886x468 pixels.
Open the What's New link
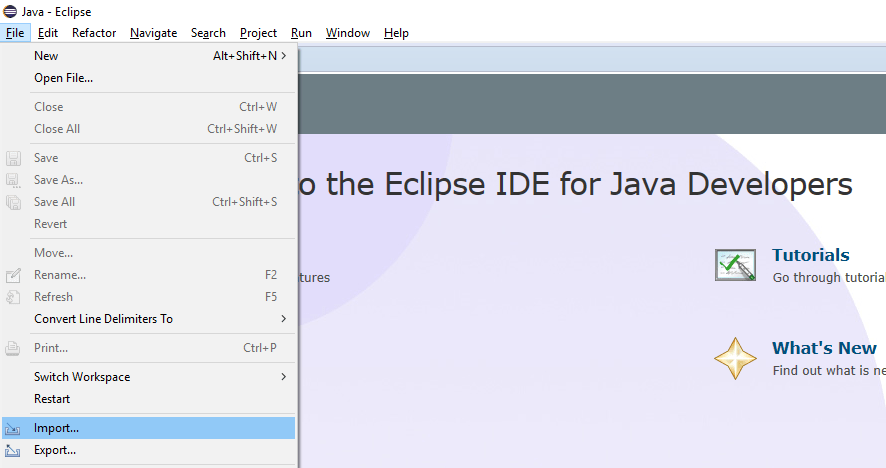[x=824, y=348]
